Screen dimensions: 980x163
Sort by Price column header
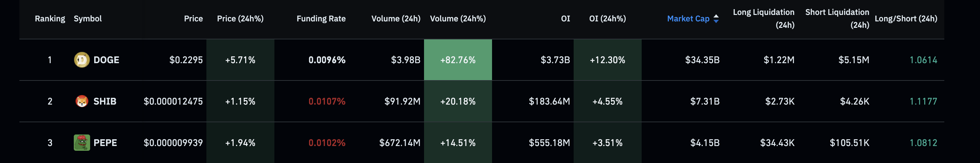point(193,19)
